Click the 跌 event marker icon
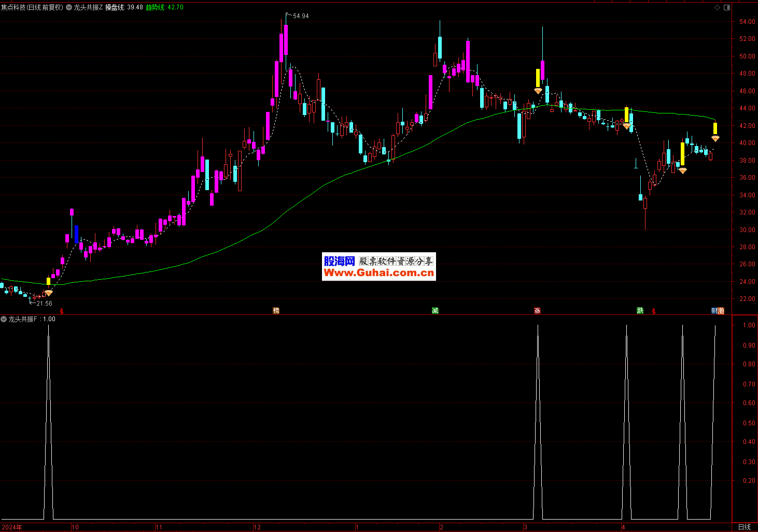Viewport: 758px width, 532px height. click(x=640, y=310)
